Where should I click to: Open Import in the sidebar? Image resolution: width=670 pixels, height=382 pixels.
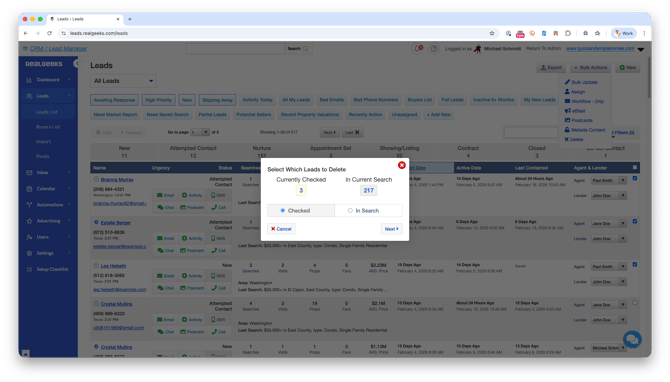(43, 141)
